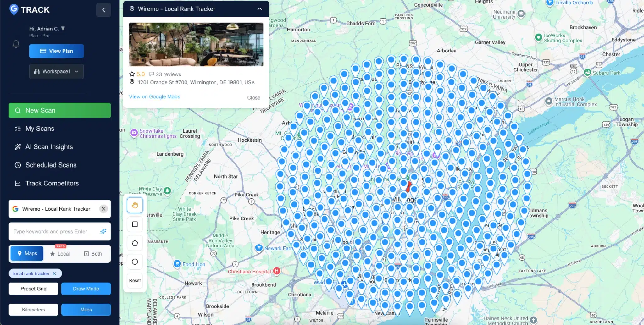Clear the selected Wiremo business
Image resolution: width=644 pixels, height=325 pixels.
pyautogui.click(x=103, y=209)
